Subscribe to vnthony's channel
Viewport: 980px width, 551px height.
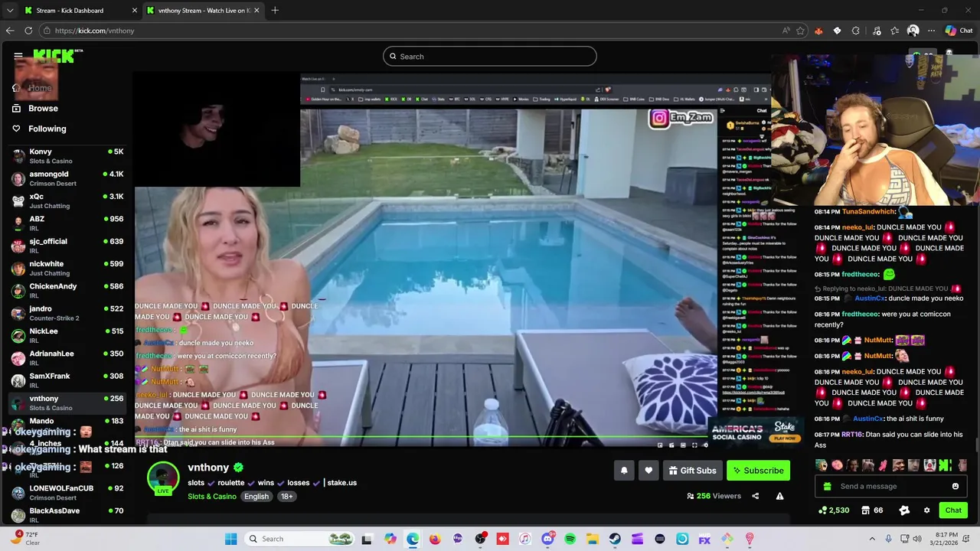tap(758, 471)
